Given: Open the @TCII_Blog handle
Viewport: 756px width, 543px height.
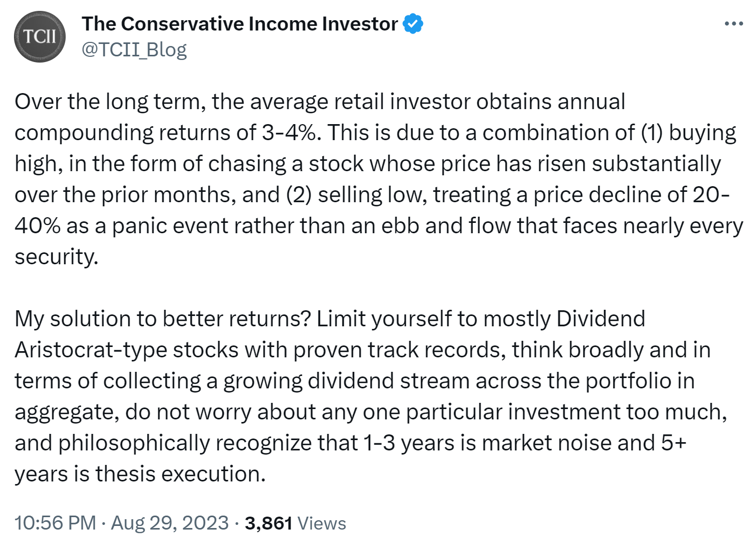Looking at the screenshot, I should (134, 50).
